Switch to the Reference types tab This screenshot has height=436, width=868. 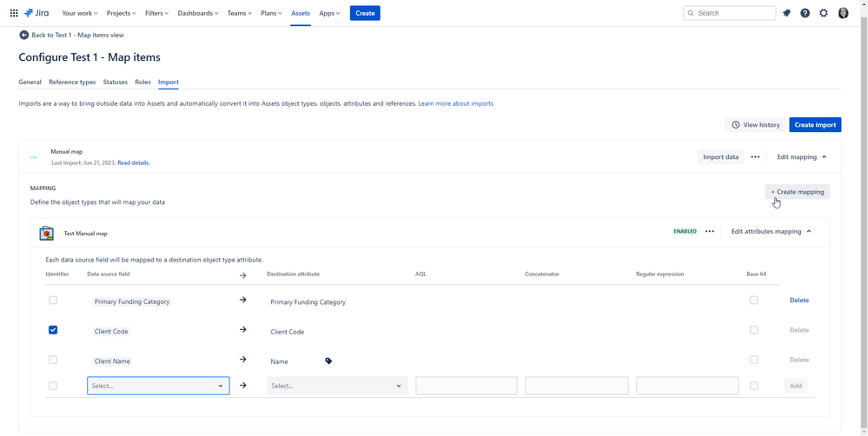(x=72, y=82)
